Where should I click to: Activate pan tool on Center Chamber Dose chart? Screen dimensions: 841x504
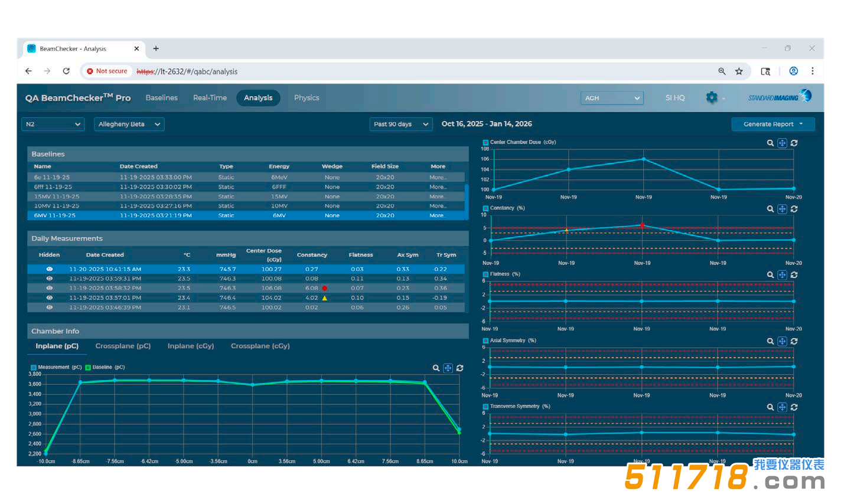782,143
